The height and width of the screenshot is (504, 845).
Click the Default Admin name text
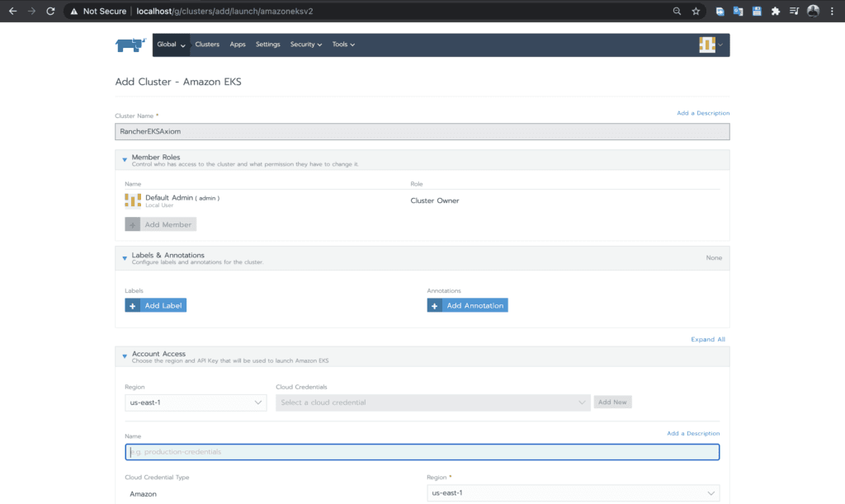[x=169, y=198]
